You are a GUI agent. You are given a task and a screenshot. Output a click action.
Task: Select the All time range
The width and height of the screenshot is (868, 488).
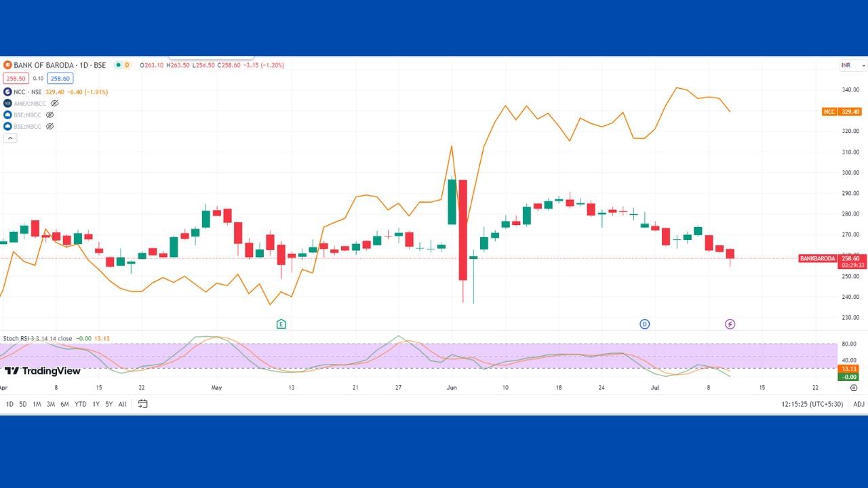(122, 404)
